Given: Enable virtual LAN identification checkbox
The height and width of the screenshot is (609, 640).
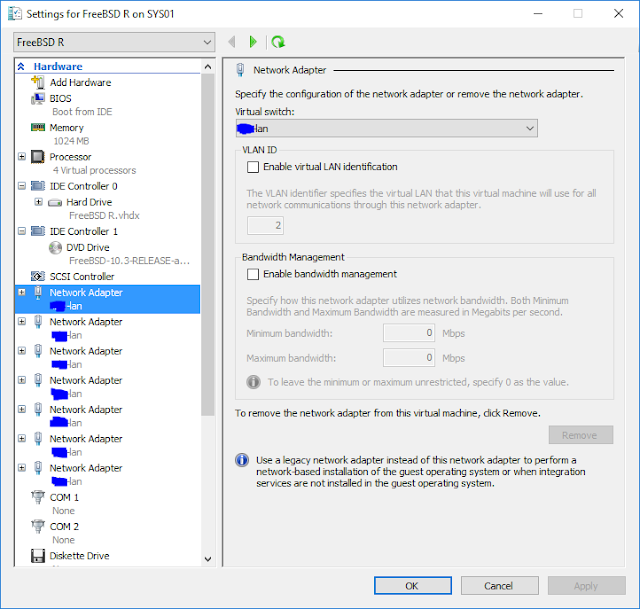Looking at the screenshot, I should (x=253, y=167).
